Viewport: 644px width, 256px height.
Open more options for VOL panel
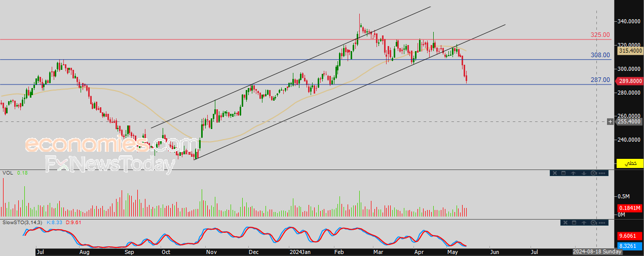(x=601, y=173)
